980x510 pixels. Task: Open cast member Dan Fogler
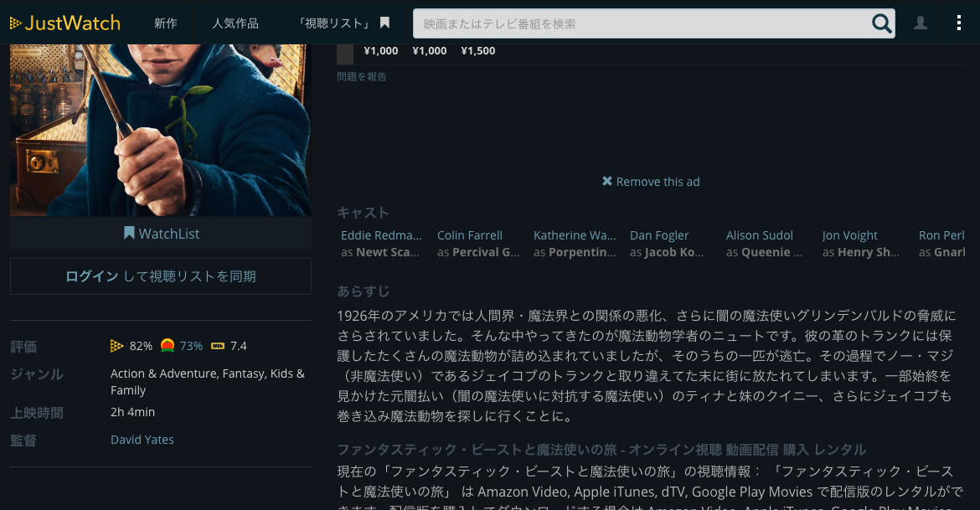(659, 235)
